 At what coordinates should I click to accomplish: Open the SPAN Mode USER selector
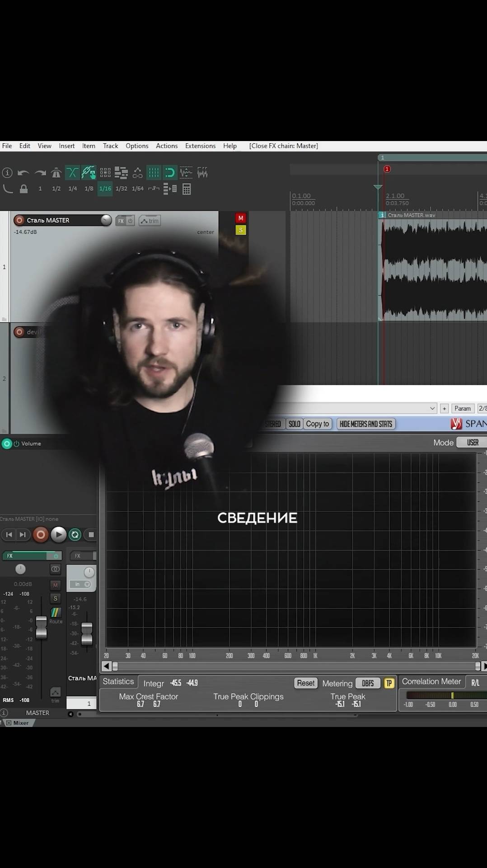[x=472, y=443]
